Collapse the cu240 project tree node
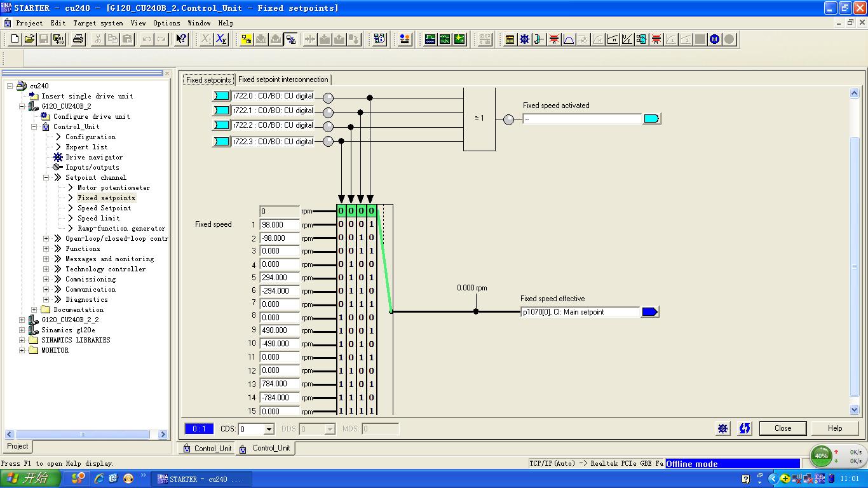This screenshot has height=488, width=868. click(x=10, y=86)
